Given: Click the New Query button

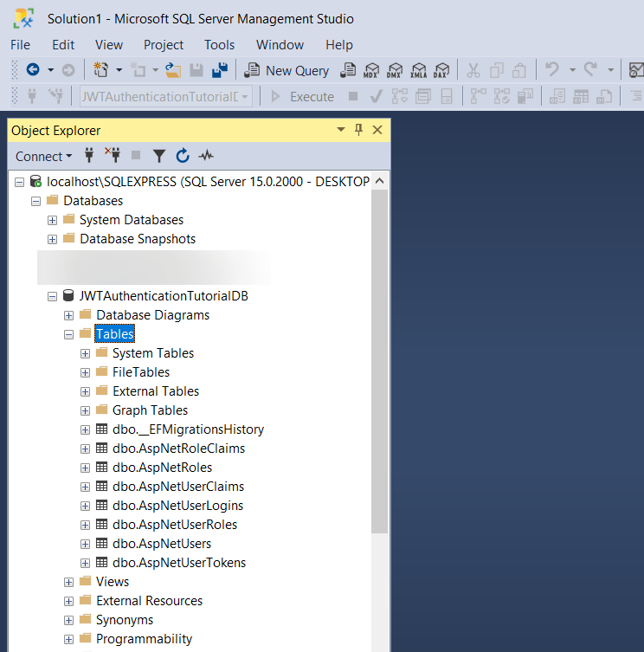Looking at the screenshot, I should click(x=287, y=70).
